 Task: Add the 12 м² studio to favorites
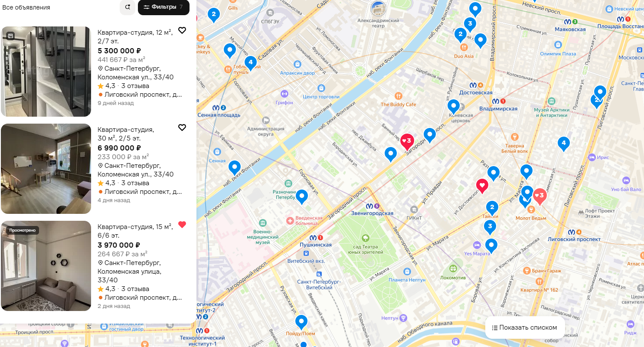click(x=182, y=30)
